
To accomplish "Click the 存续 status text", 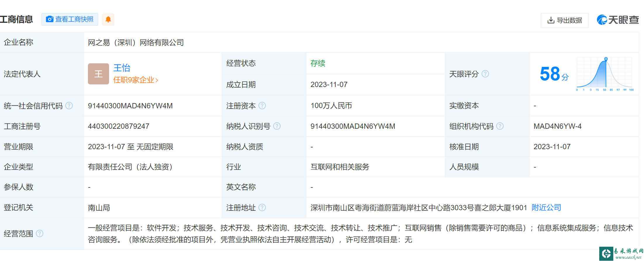I will [x=318, y=63].
